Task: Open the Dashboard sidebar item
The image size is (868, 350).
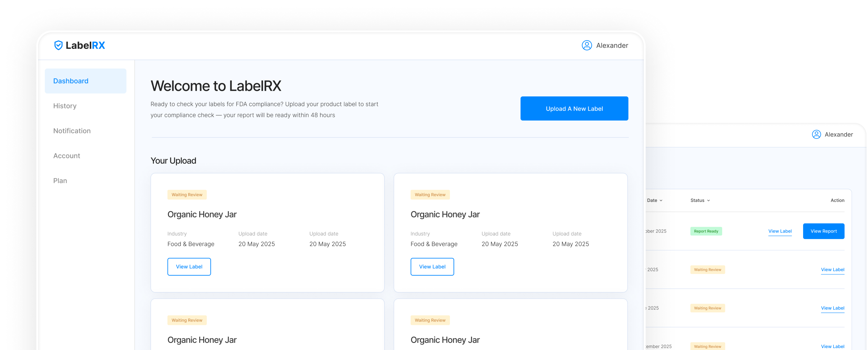Action: coord(86,81)
